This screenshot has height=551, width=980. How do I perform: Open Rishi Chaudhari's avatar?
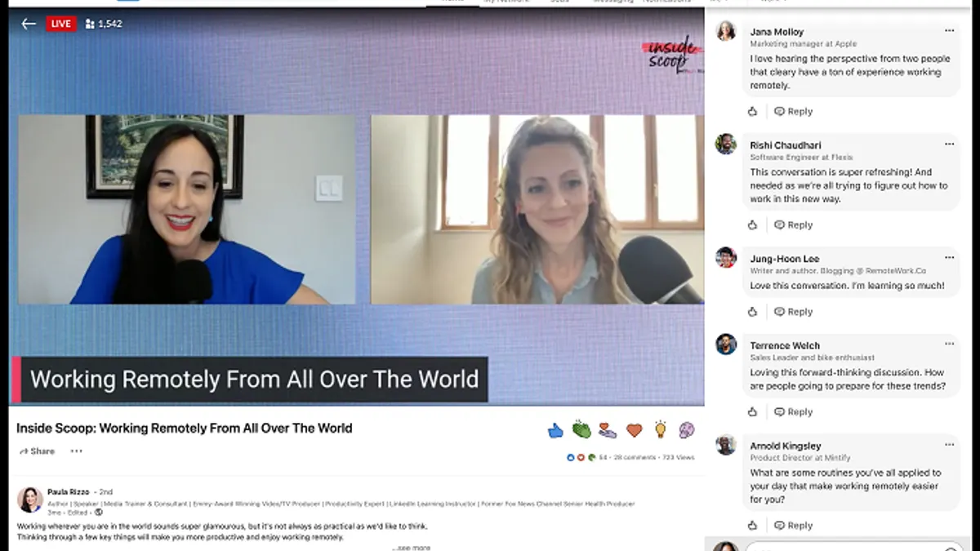(x=726, y=144)
